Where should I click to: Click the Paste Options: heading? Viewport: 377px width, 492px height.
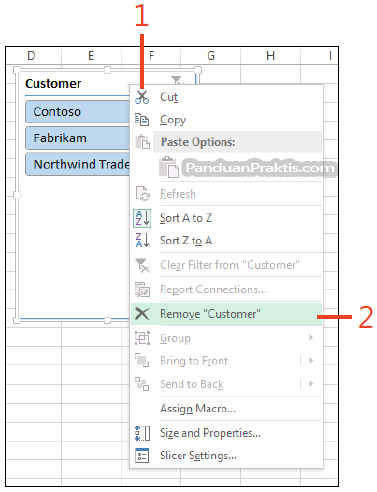tap(198, 142)
